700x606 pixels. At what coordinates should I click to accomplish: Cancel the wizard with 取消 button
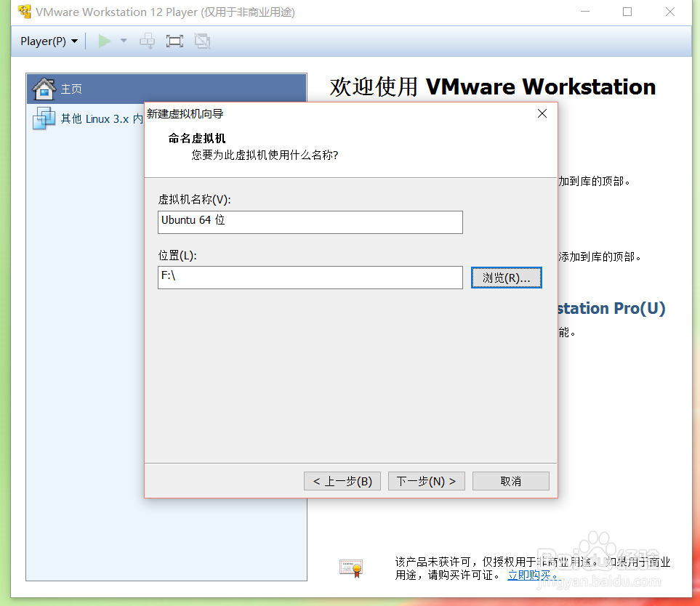point(511,481)
